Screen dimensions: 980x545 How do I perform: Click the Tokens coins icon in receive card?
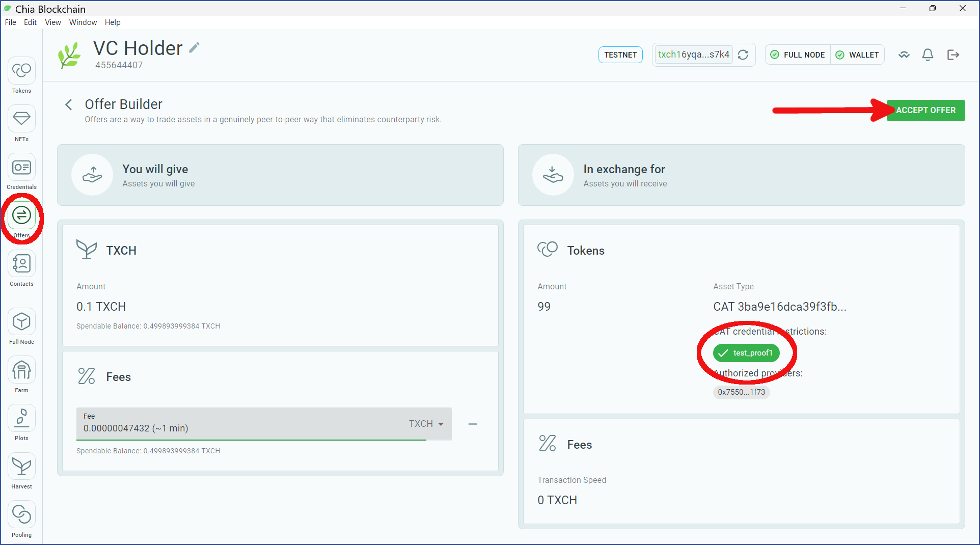[548, 250]
